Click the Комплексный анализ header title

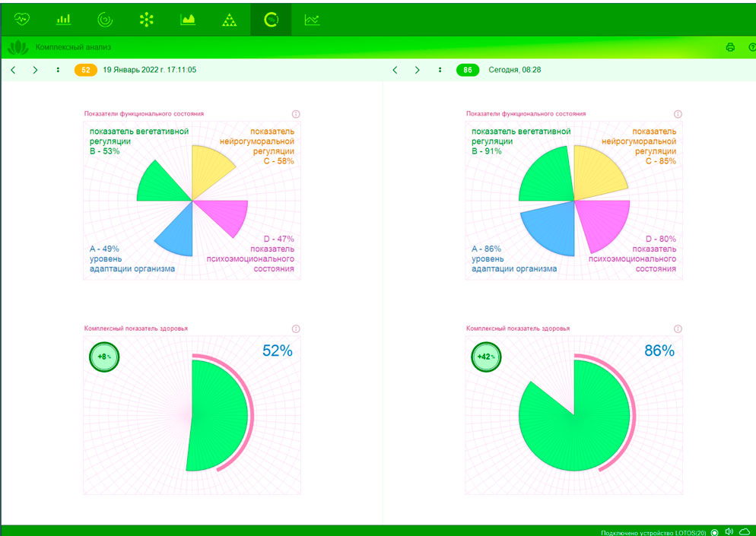73,47
